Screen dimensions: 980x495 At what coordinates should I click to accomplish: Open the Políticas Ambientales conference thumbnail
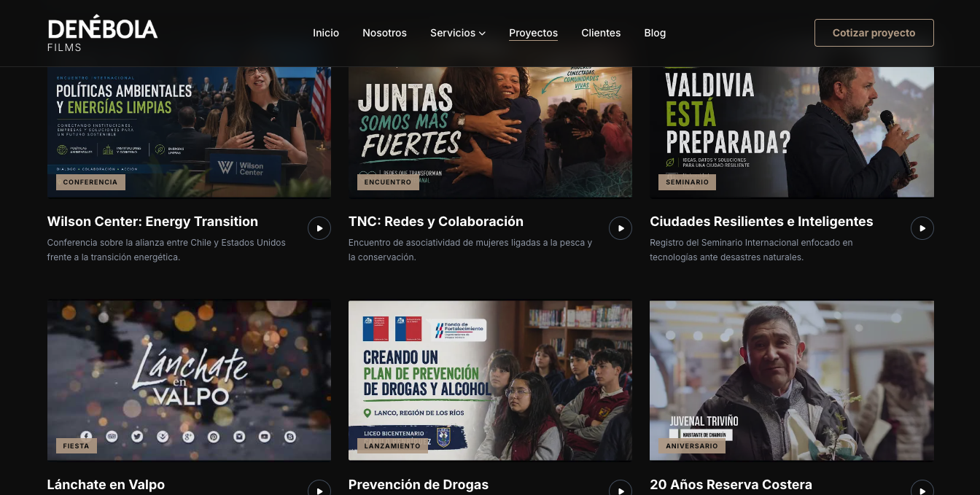[x=189, y=132]
